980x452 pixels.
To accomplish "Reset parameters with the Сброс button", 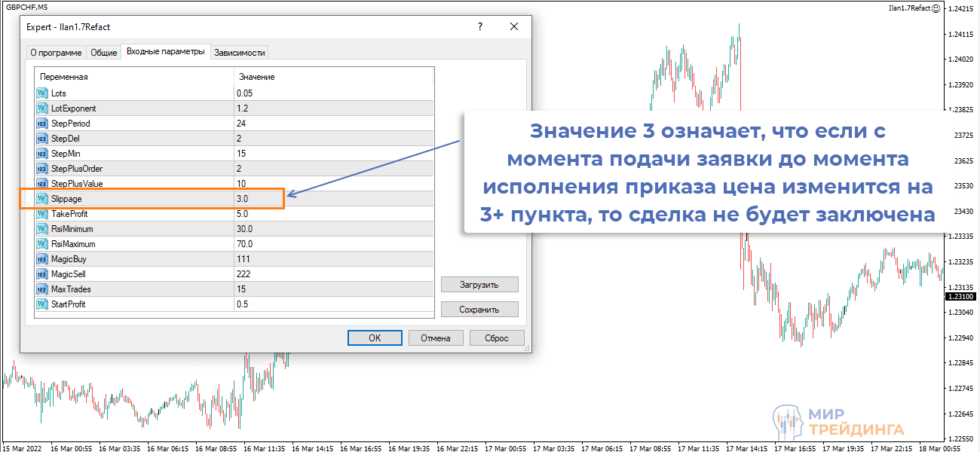I will [497, 337].
